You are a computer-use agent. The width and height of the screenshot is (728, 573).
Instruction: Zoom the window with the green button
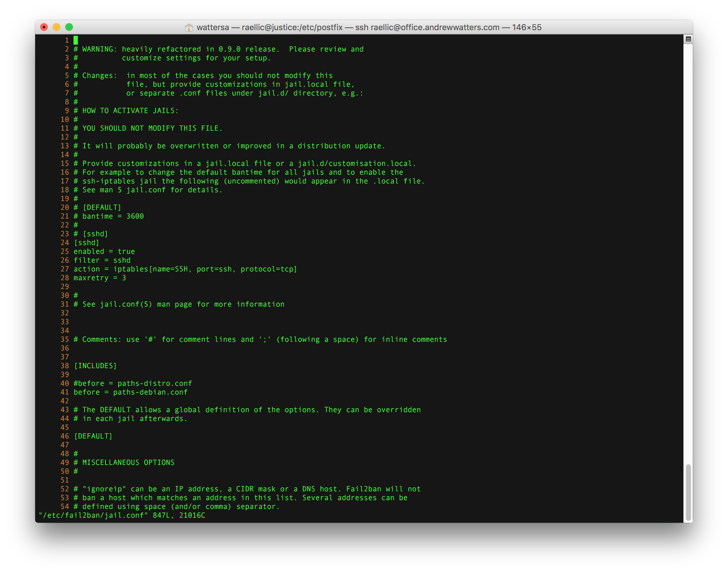(x=69, y=27)
